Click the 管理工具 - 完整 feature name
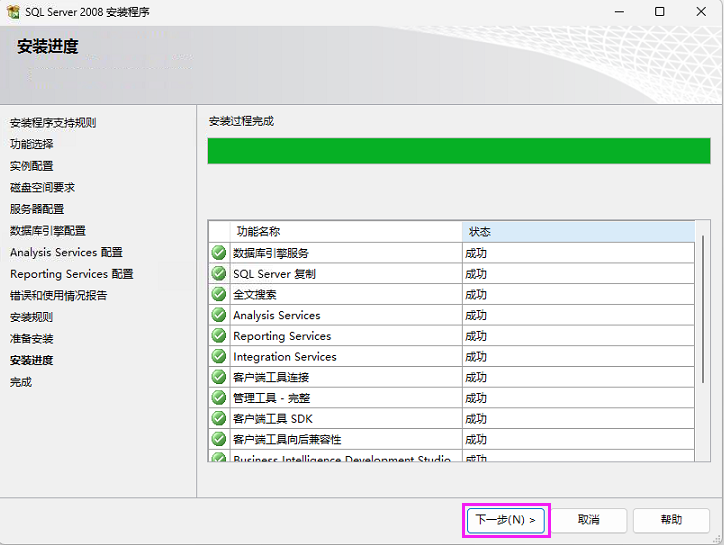 point(272,398)
